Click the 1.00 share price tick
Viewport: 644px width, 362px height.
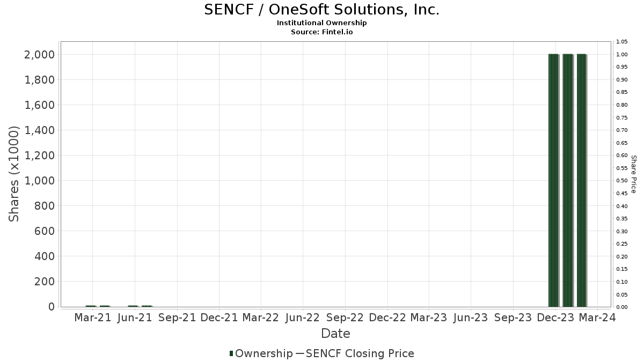click(x=622, y=54)
